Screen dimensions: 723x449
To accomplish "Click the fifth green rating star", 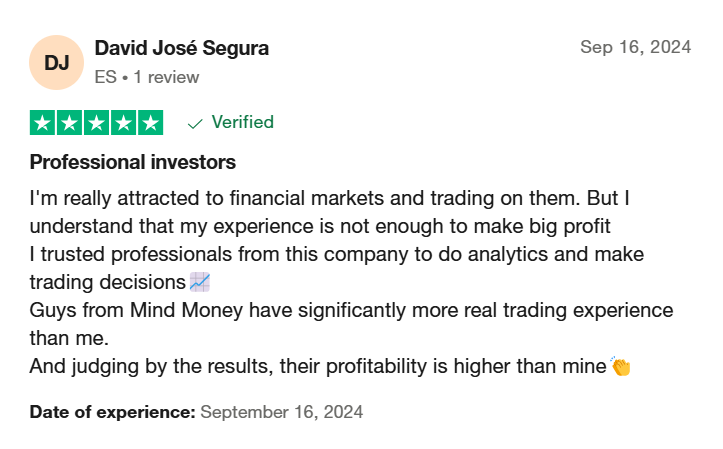I will point(150,123).
